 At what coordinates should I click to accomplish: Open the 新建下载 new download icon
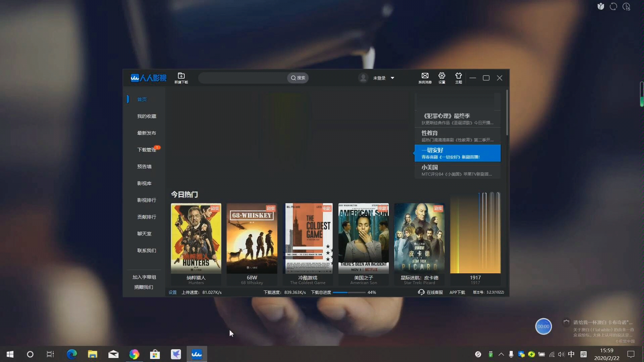pyautogui.click(x=181, y=78)
